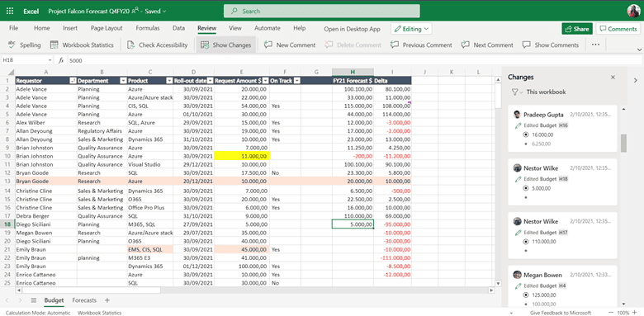This screenshot has width=644, height=316.
Task: Open the File menu
Action: [13, 28]
